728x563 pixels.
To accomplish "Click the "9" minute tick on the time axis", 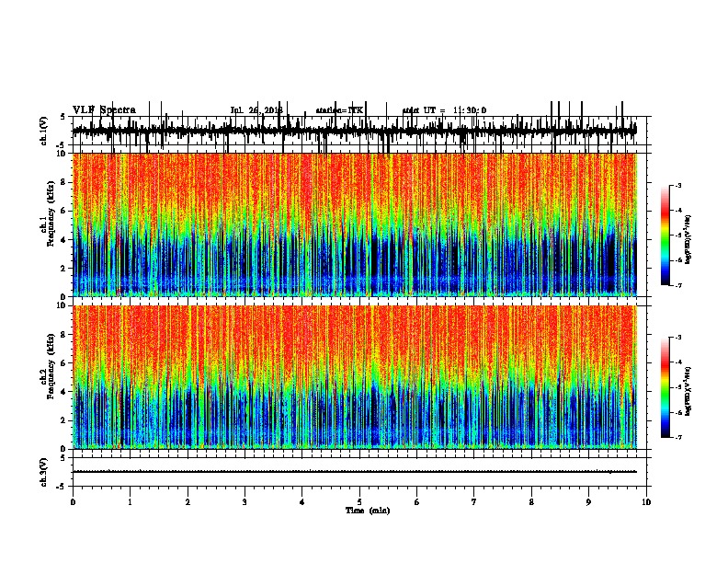I will pyautogui.click(x=588, y=502).
